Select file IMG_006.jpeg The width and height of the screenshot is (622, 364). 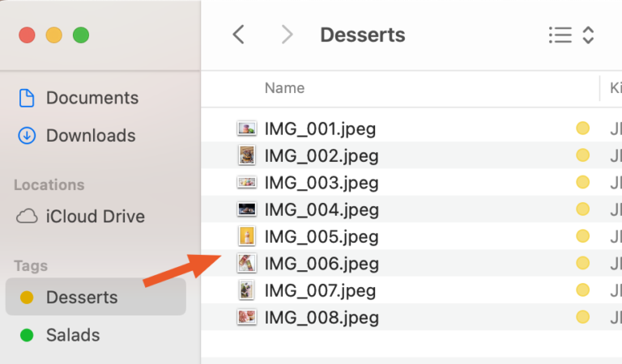321,263
